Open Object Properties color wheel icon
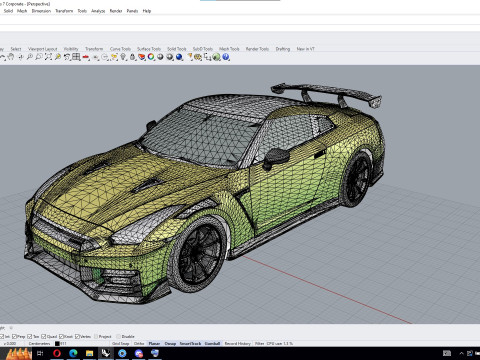Viewport: 480px width, 360px height. [x=151, y=57]
